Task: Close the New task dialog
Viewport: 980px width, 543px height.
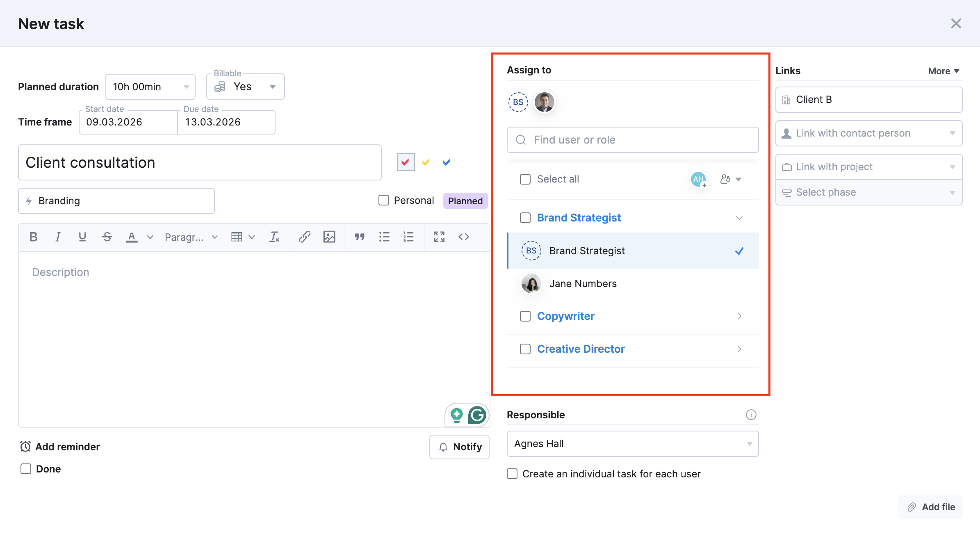Action: click(x=956, y=23)
